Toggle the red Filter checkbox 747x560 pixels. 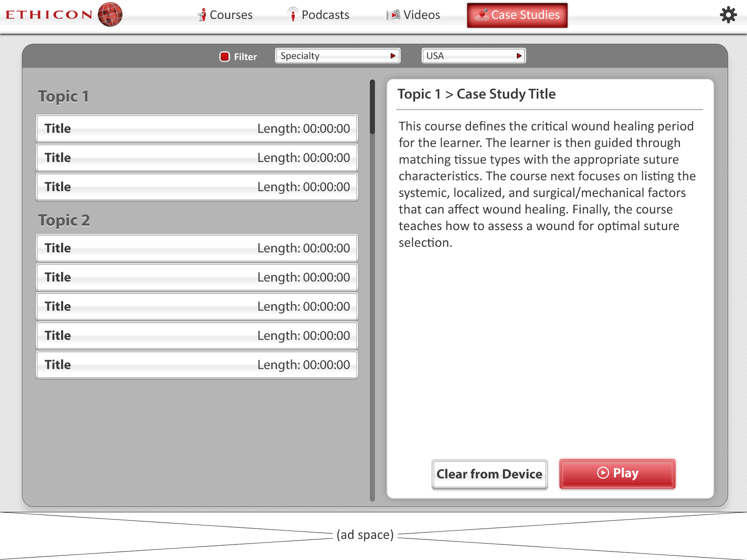[224, 56]
